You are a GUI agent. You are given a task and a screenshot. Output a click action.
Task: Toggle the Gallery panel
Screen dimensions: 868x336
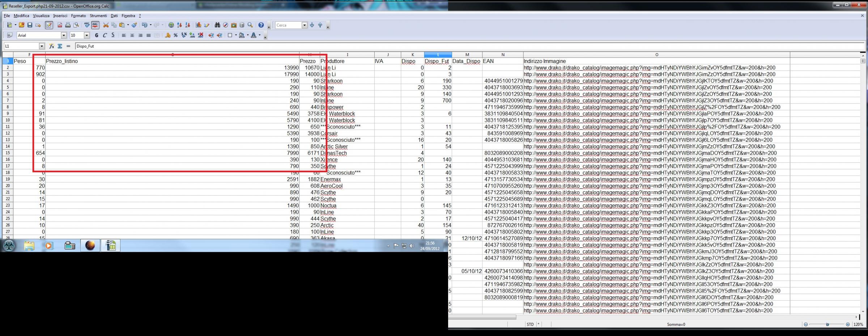[234, 25]
